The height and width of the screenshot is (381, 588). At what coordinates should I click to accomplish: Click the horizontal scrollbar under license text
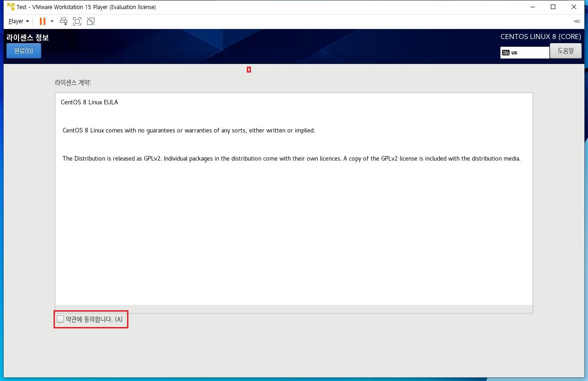point(294,308)
